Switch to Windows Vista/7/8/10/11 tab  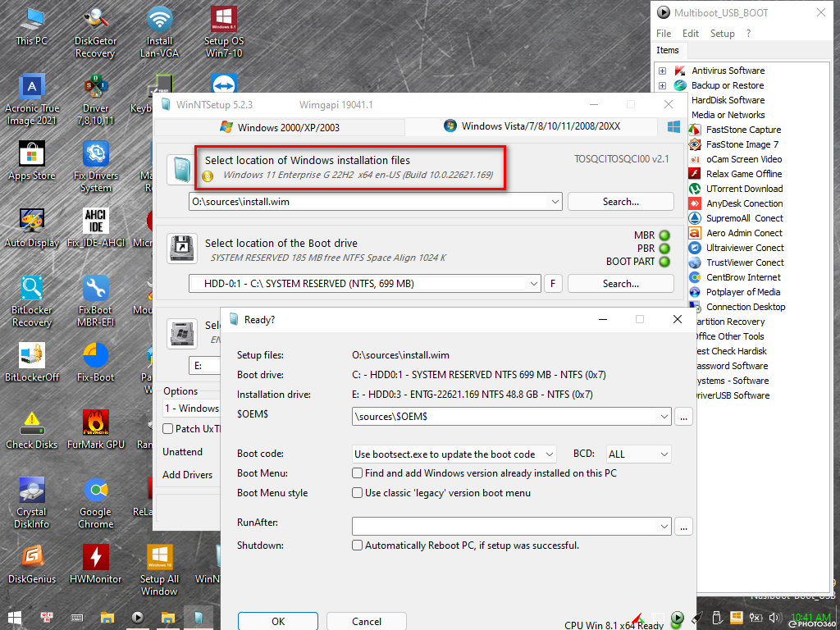coord(532,126)
